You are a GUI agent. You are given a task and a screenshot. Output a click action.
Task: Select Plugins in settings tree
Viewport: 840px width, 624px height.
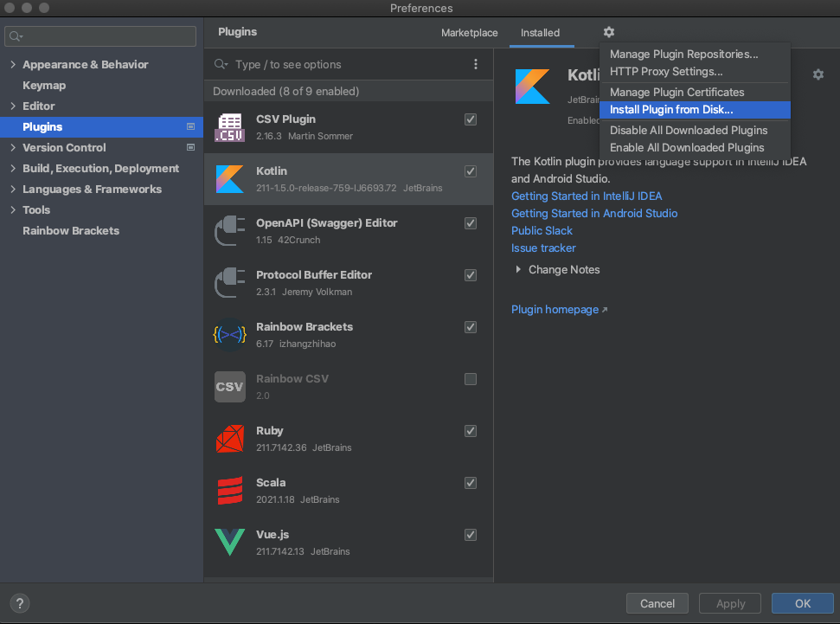(102, 127)
